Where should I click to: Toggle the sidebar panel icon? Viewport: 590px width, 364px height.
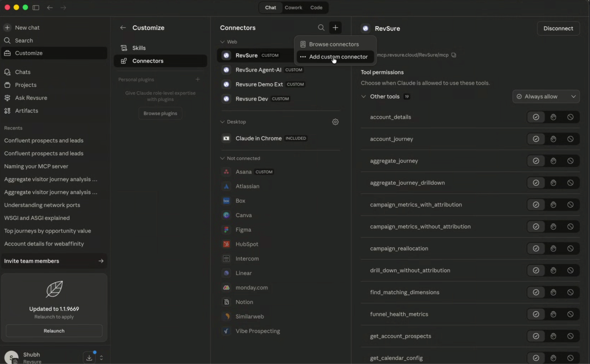pyautogui.click(x=36, y=7)
